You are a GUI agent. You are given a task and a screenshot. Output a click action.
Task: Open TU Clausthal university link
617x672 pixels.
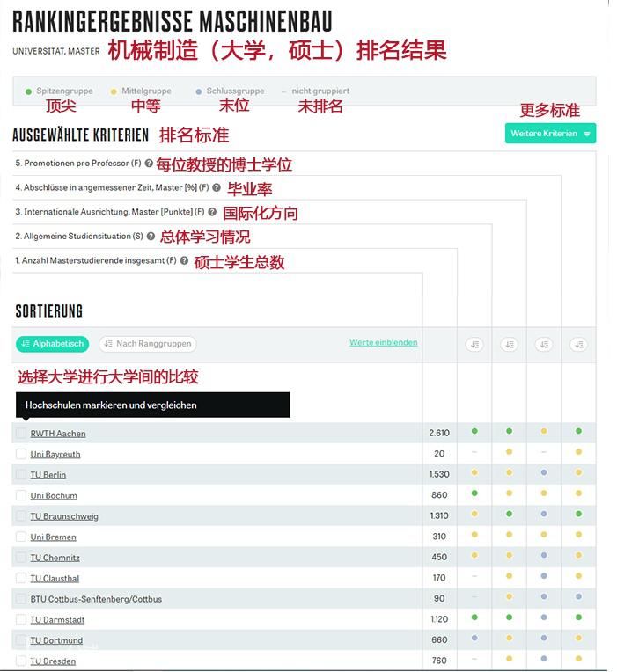(55, 579)
